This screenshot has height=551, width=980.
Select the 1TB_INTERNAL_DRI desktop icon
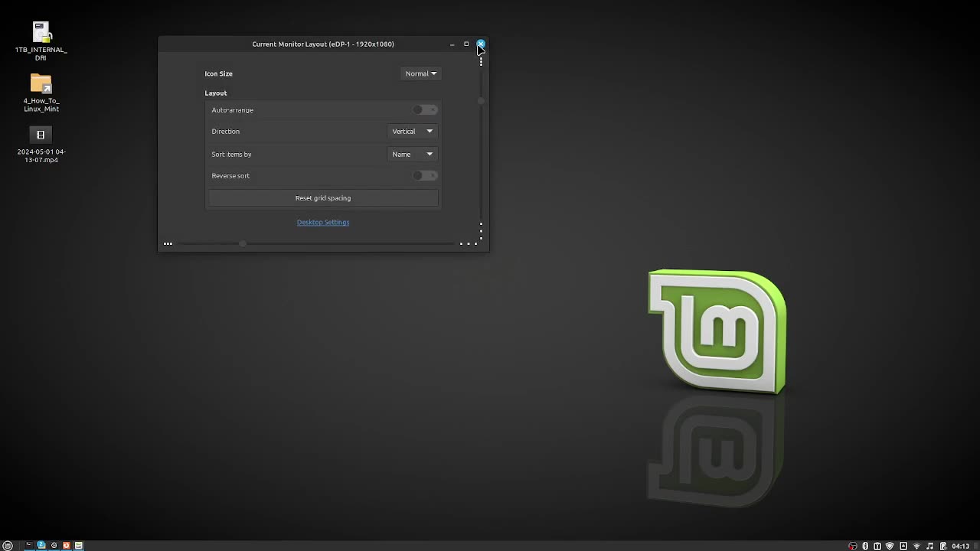click(x=41, y=41)
